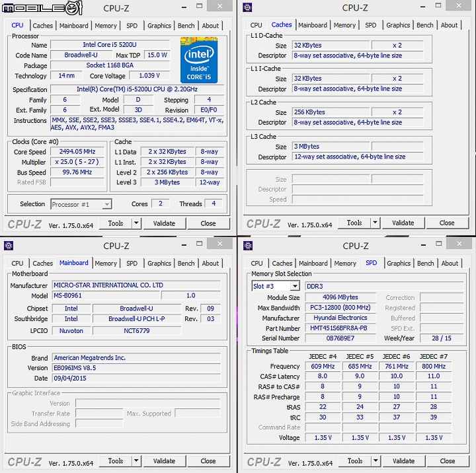Maximize the top-right CPU-Z window
Image resolution: width=476 pixels, height=473 pixels.
tap(438, 6)
